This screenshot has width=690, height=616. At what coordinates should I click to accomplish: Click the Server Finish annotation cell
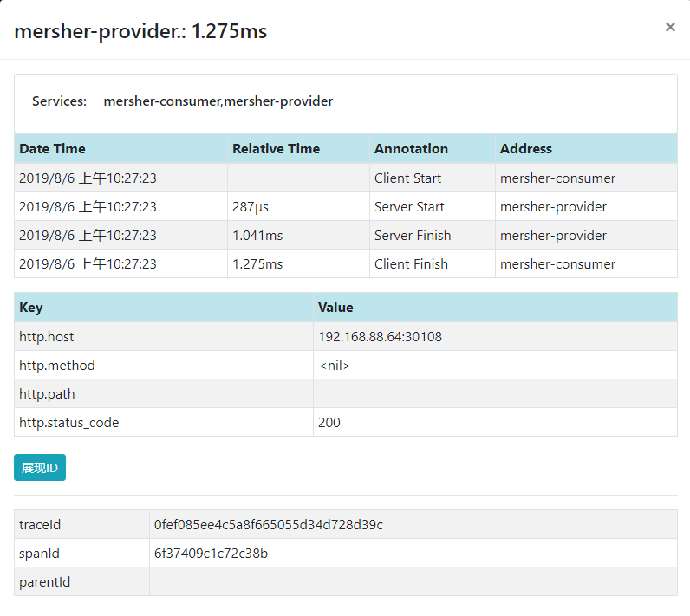[413, 236]
